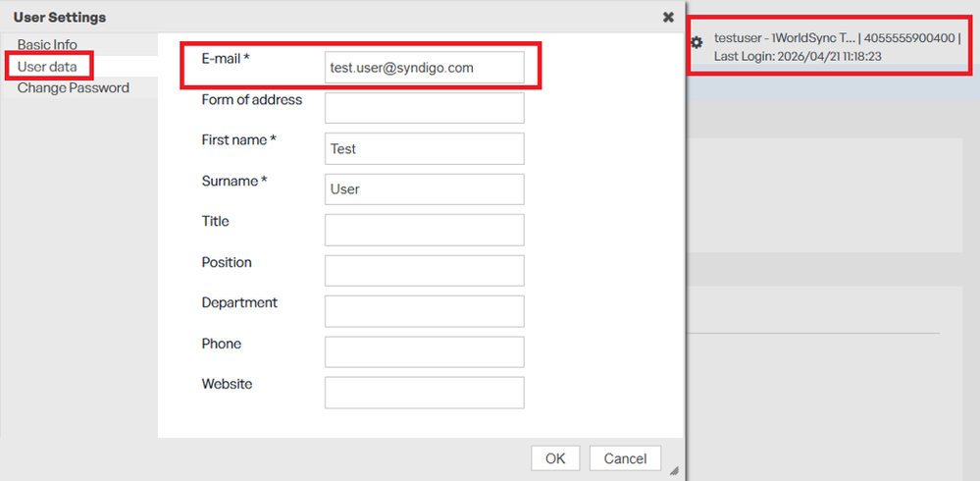Grab the dialog resize grip icon

(673, 470)
